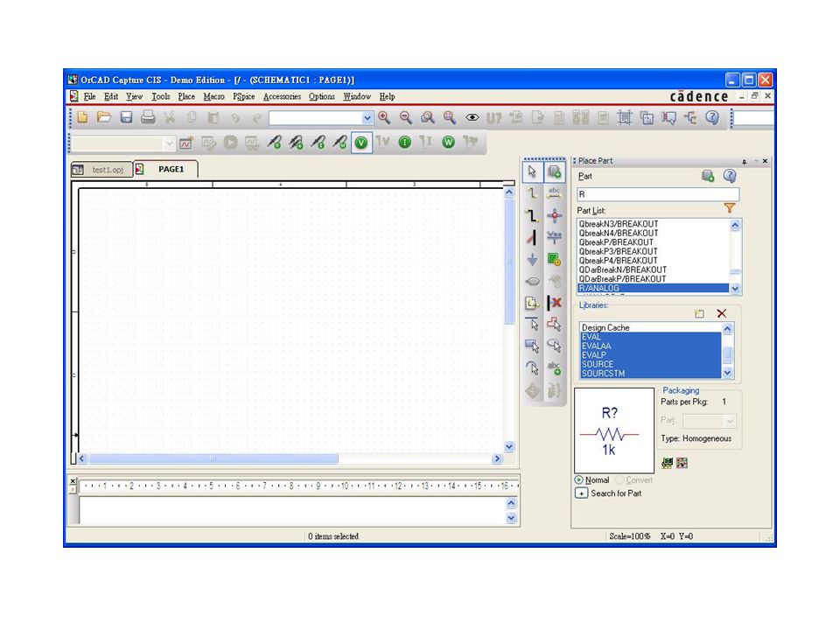Click the part list filter funnel

pyautogui.click(x=730, y=208)
